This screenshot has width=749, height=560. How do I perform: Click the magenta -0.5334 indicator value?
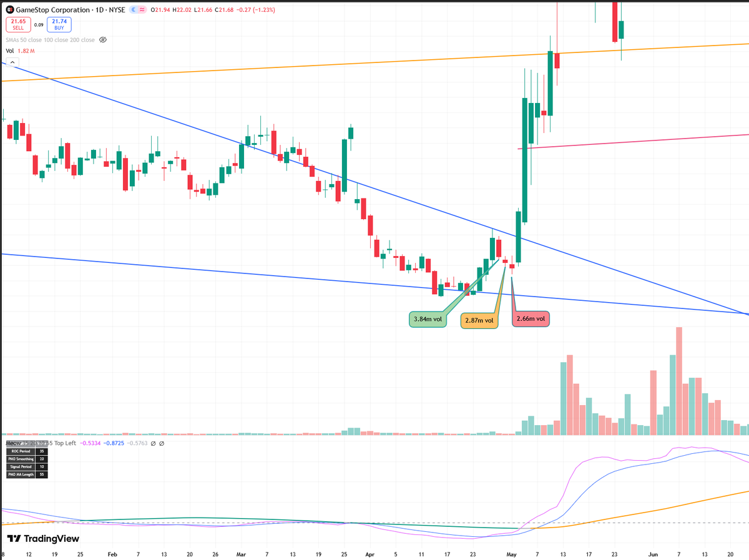[91, 443]
